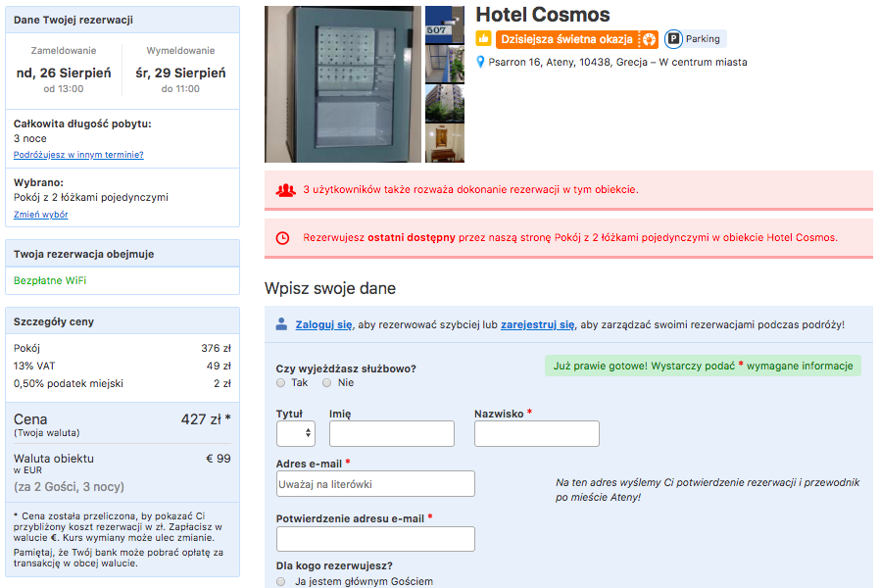879x588 pixels.
Task: Select Tak for business travel
Action: coord(281,383)
